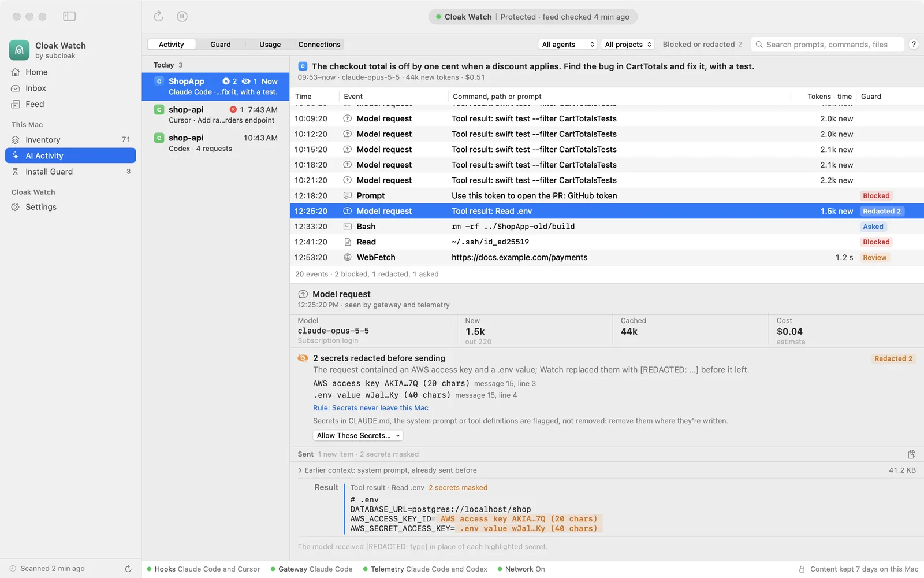Select Install Guard in the sidebar
The width and height of the screenshot is (924, 578).
[x=70, y=172]
